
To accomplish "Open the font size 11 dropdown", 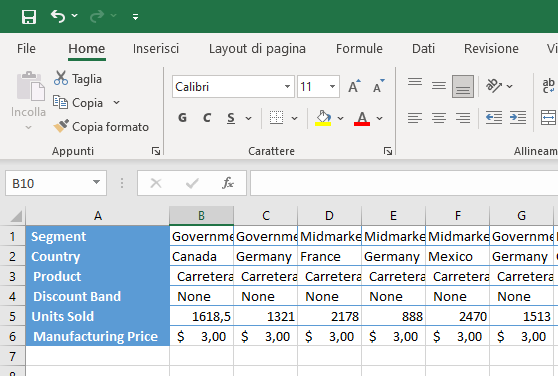I will tap(332, 86).
